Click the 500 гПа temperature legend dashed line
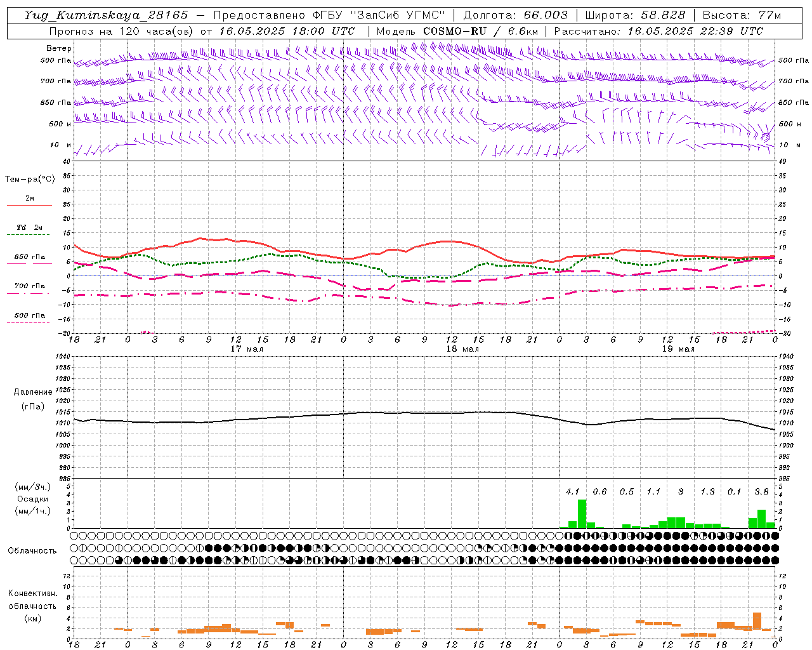 pyautogui.click(x=28, y=323)
